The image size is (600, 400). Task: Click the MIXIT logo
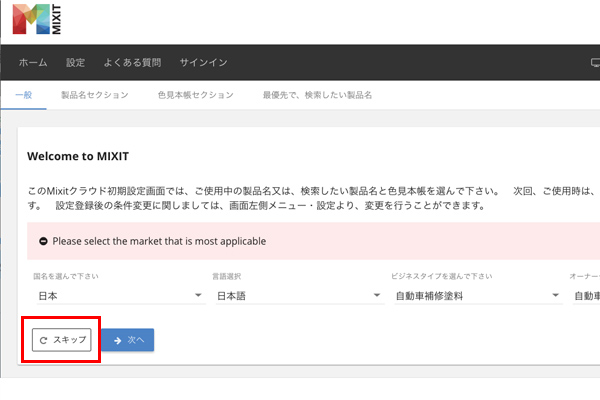(x=37, y=19)
